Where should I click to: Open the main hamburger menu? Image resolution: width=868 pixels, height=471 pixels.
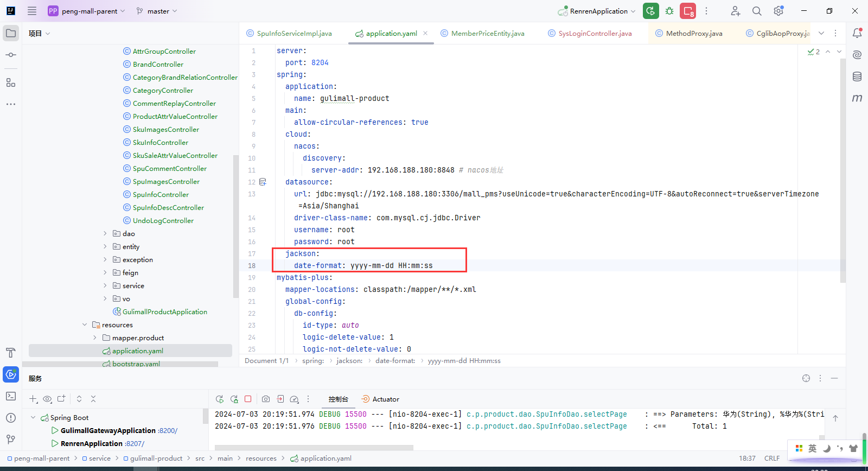click(32, 11)
